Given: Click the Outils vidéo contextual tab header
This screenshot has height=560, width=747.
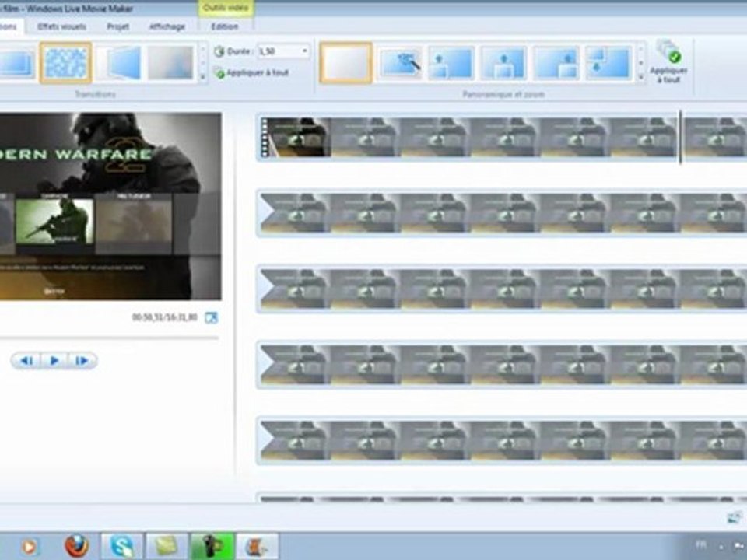Looking at the screenshot, I should pos(226,8).
